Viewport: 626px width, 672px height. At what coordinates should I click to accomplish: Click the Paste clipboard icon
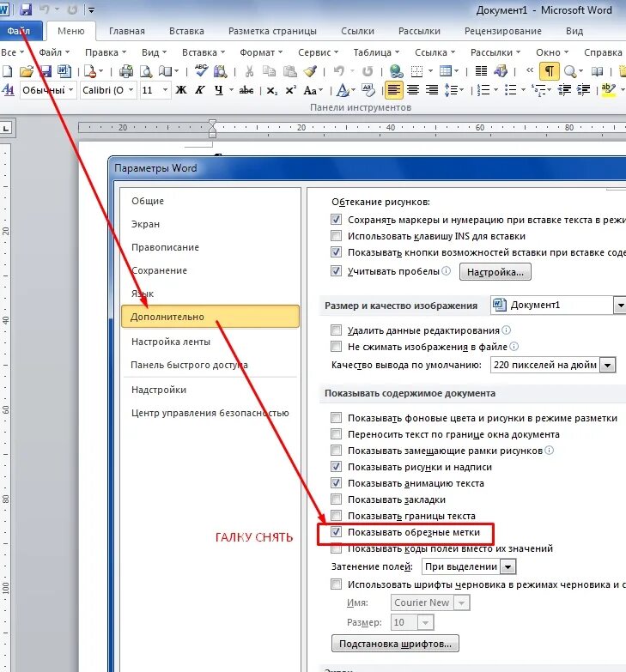(290, 71)
